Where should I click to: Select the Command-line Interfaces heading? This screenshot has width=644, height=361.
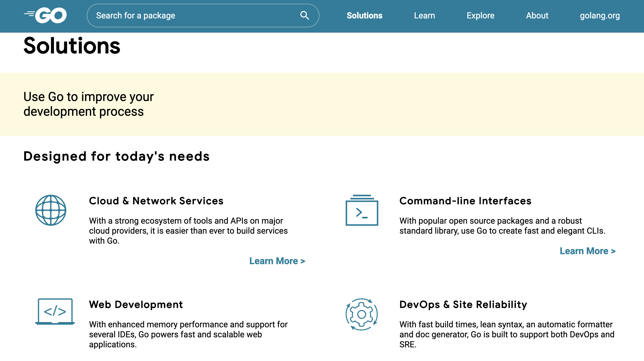point(465,201)
